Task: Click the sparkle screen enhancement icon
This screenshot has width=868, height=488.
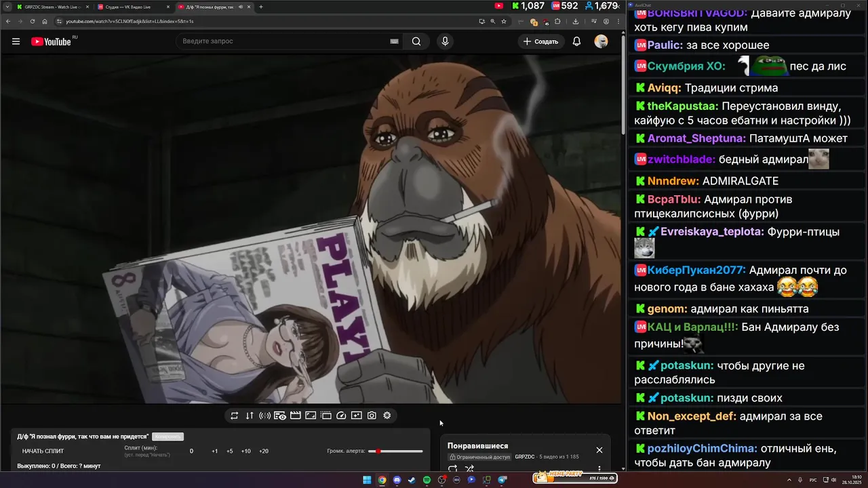Action: pyautogui.click(x=357, y=415)
